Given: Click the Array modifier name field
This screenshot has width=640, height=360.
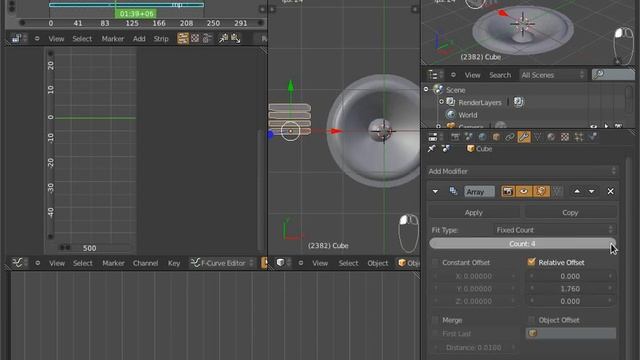Looking at the screenshot, I should (479, 191).
